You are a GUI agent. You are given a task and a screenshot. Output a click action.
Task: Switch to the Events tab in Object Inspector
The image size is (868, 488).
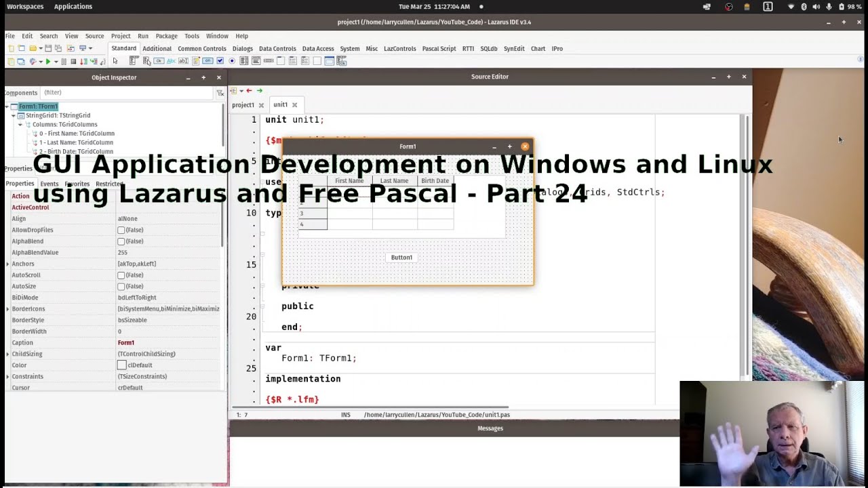click(x=50, y=184)
